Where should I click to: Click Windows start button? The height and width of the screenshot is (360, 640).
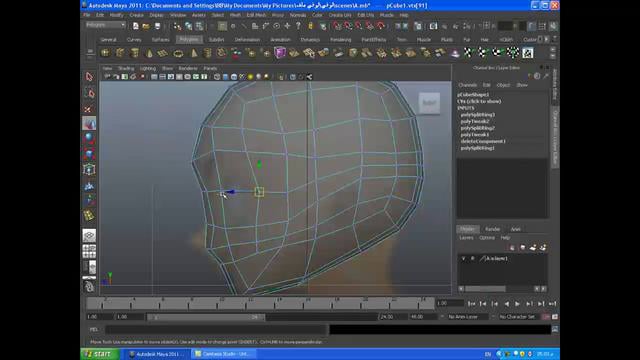99,353
